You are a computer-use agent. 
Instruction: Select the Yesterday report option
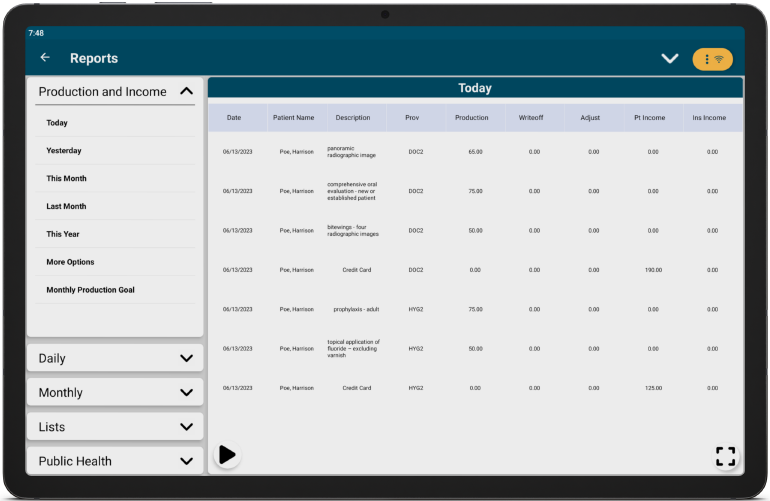(64, 151)
